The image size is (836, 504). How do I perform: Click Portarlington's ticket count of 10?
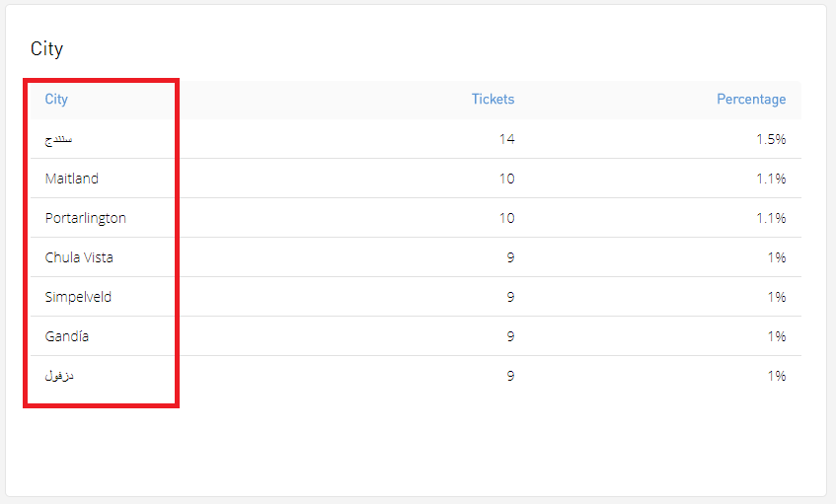506,218
